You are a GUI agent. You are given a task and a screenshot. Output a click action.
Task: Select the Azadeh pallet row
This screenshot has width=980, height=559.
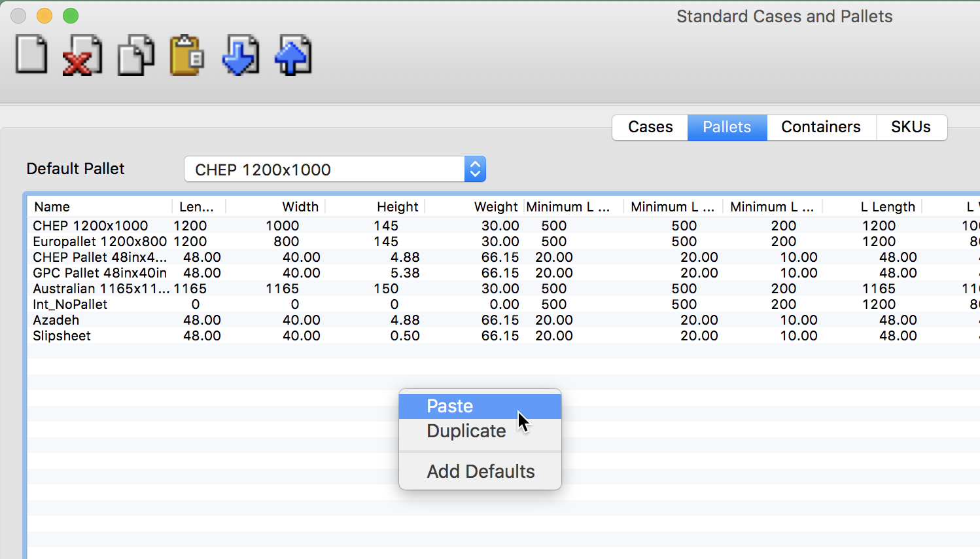pos(504,320)
